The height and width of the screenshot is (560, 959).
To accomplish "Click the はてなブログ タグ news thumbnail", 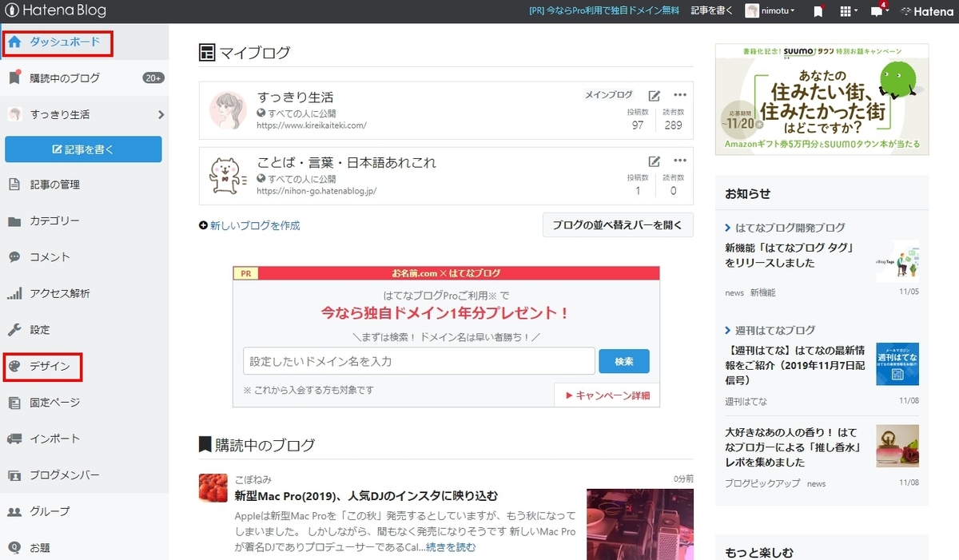I will click(897, 261).
